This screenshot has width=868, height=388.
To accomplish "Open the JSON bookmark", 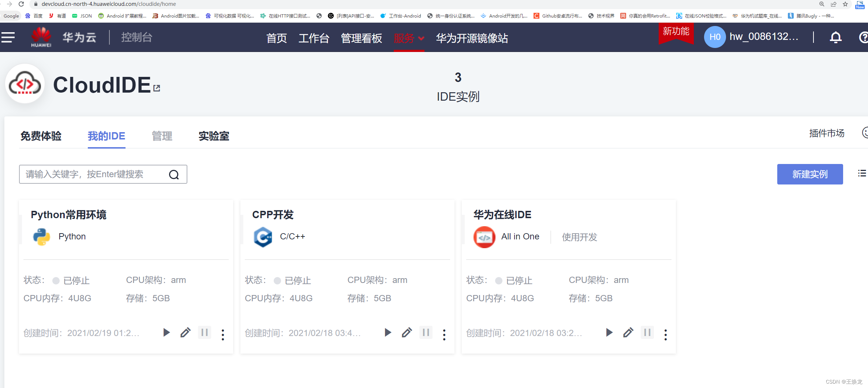I will pyautogui.click(x=82, y=16).
